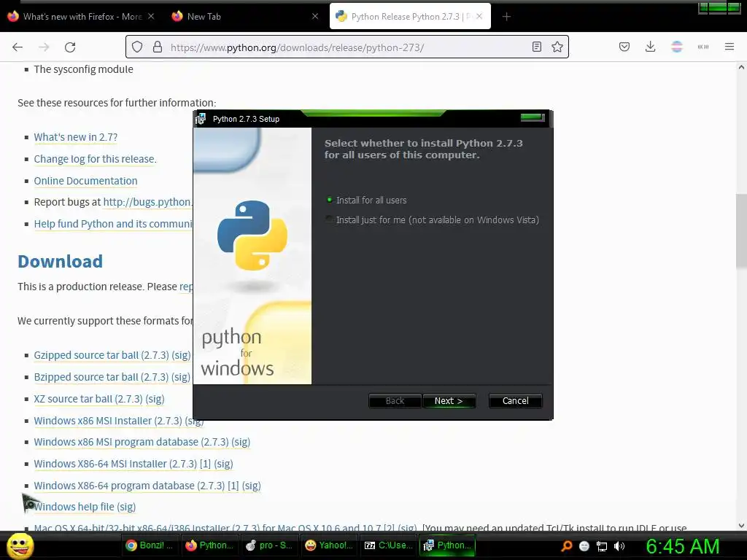Download Windows X86-64 MSI Installer (2.7.3)
747x560 pixels.
[x=115, y=464]
